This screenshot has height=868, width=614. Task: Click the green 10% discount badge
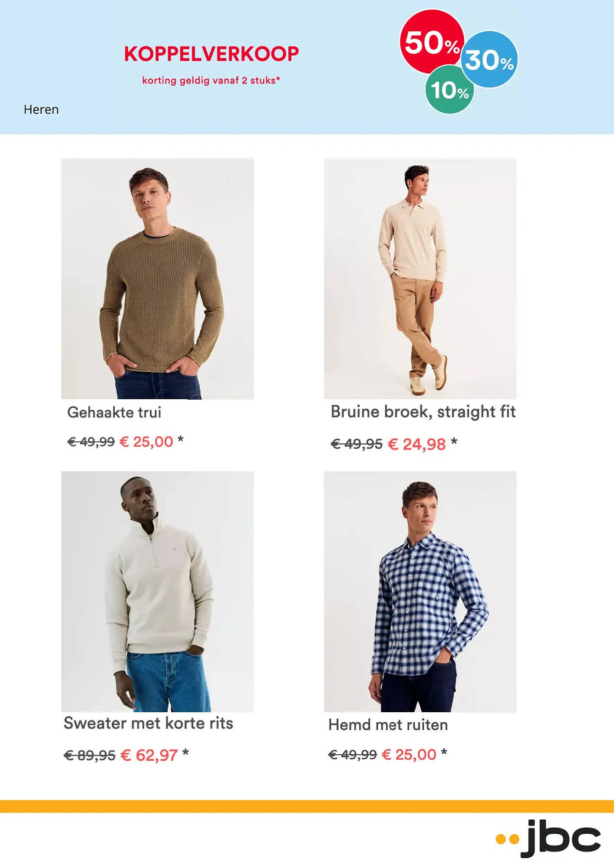click(449, 90)
